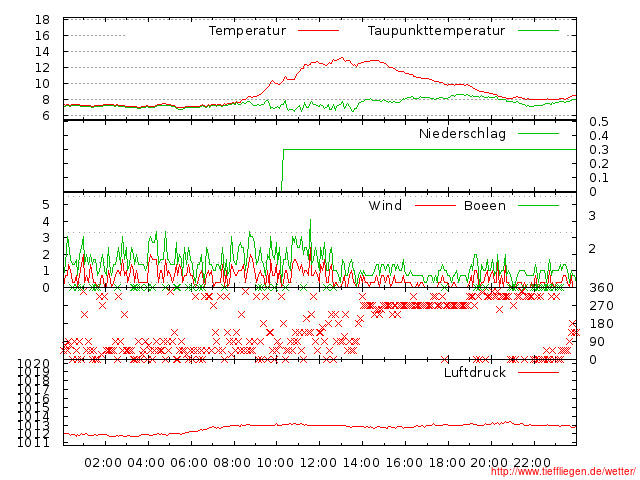Viewport: 640px width, 480px height.
Task: Click the green Boeen legend line
Action: 538,205
